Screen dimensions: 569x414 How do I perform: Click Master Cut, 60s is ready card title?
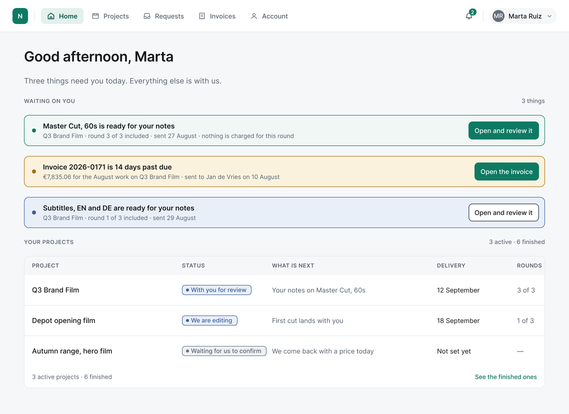(x=109, y=126)
